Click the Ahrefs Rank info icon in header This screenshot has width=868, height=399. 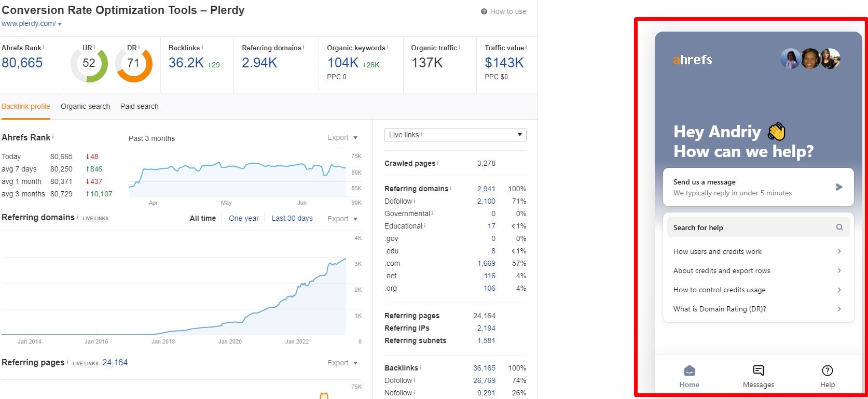pos(44,47)
